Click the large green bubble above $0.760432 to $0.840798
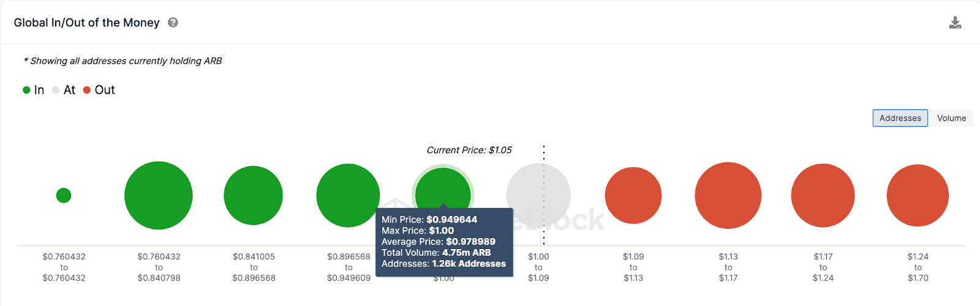This screenshot has height=306, width=980. pyautogui.click(x=159, y=196)
